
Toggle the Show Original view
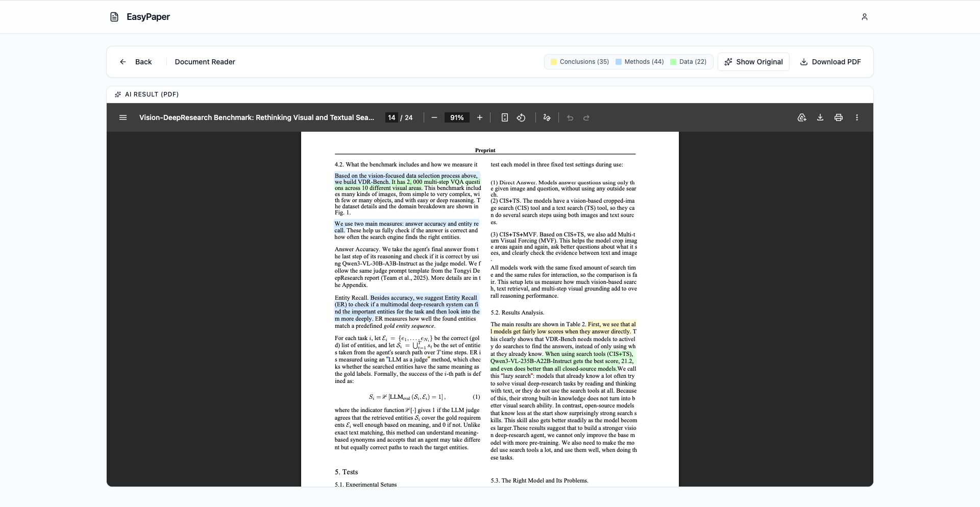click(753, 62)
